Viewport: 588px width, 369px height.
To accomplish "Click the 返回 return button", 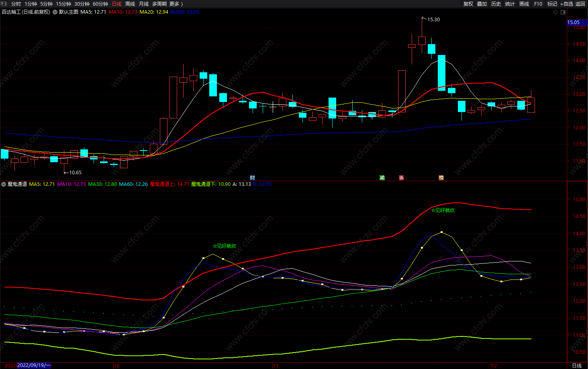I will click(580, 4).
